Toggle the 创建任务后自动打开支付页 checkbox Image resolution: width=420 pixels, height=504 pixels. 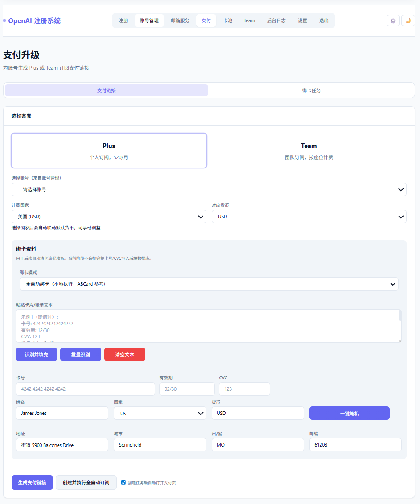[x=124, y=483]
